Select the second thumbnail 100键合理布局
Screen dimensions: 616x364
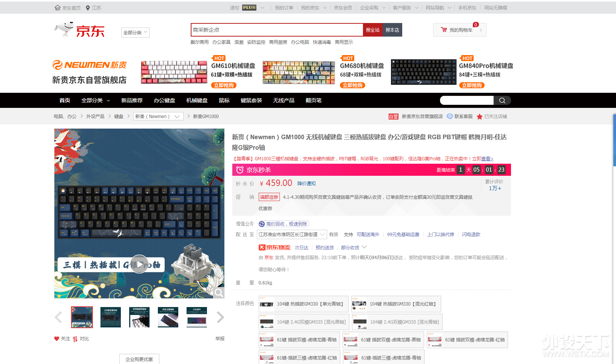[111, 317]
